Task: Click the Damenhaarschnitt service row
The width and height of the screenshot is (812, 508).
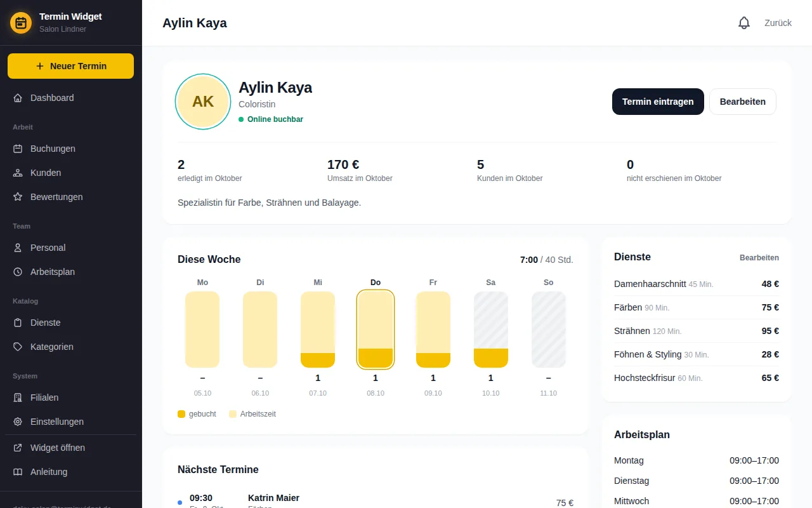Action: pos(697,284)
